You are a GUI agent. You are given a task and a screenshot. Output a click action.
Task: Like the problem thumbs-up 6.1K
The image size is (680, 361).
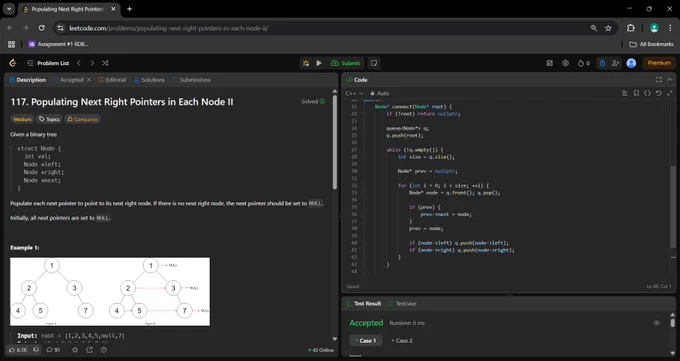[18, 350]
